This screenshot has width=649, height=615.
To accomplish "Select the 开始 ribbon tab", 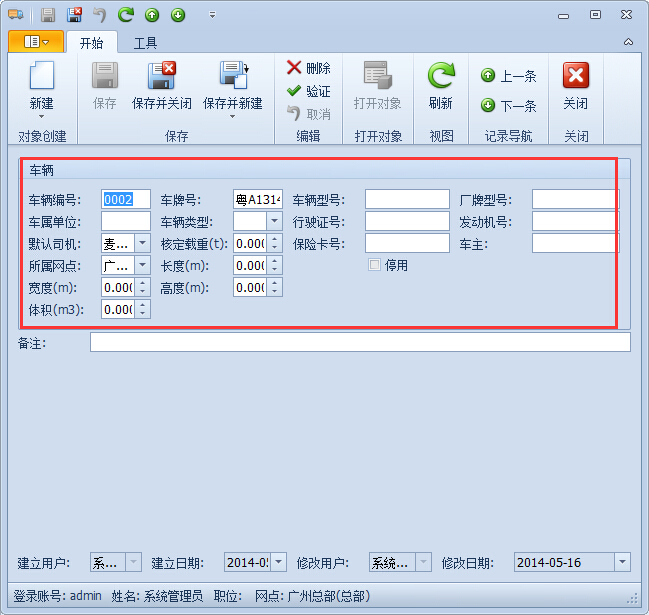I will (92, 43).
